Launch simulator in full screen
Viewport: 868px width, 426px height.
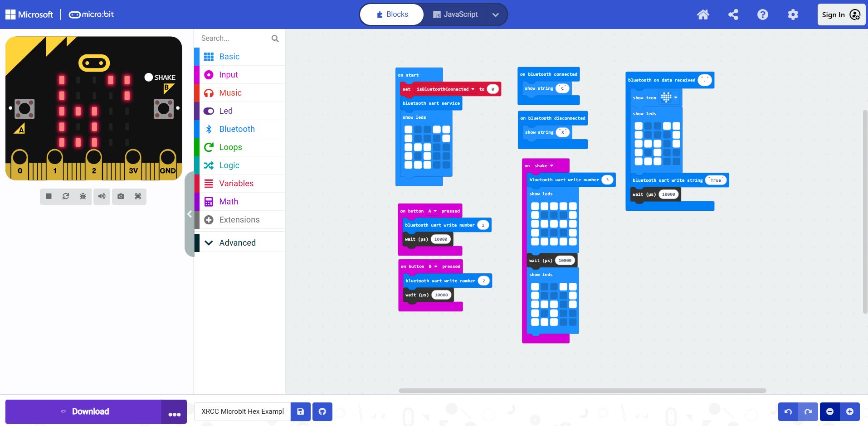(138, 196)
